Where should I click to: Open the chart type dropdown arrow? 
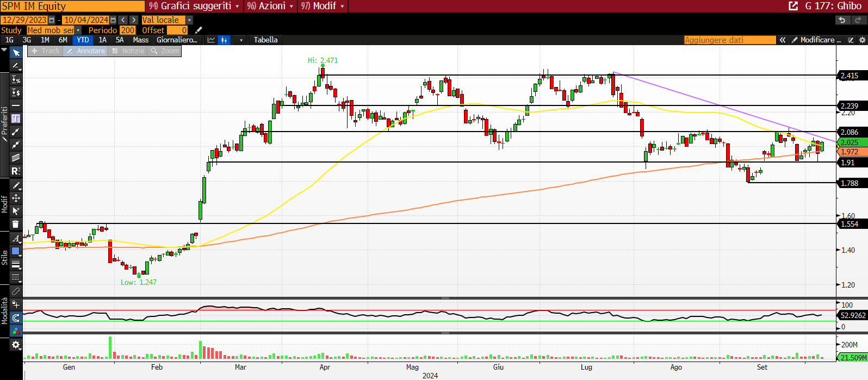[241, 40]
